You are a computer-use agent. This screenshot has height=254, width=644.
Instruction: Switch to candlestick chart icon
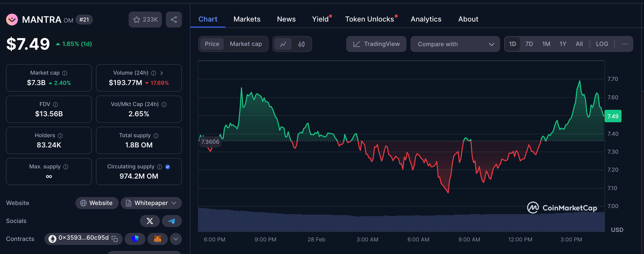point(301,44)
